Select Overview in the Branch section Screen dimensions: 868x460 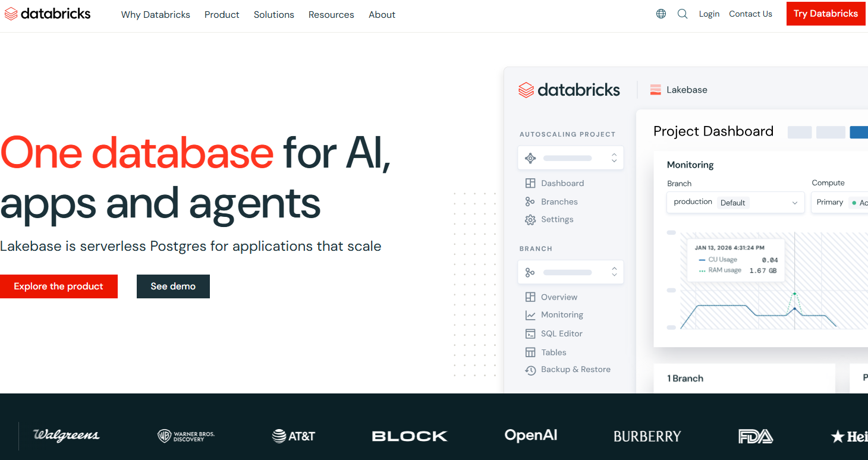coord(559,297)
